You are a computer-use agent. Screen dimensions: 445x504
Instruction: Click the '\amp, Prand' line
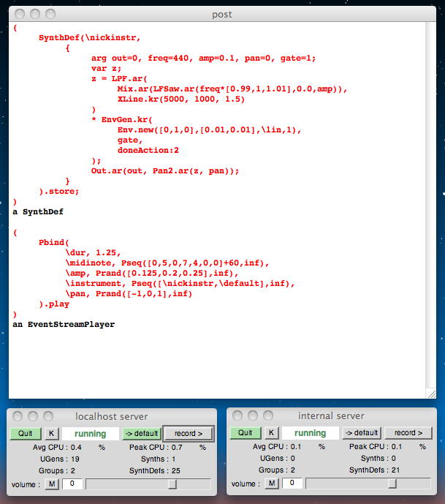tap(152, 274)
